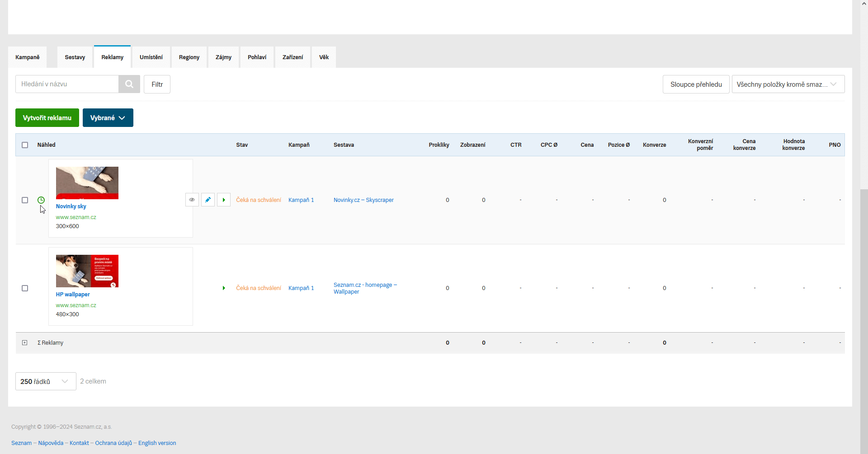The width and height of the screenshot is (868, 454).
Task: Click the green clock status icon
Action: [41, 200]
